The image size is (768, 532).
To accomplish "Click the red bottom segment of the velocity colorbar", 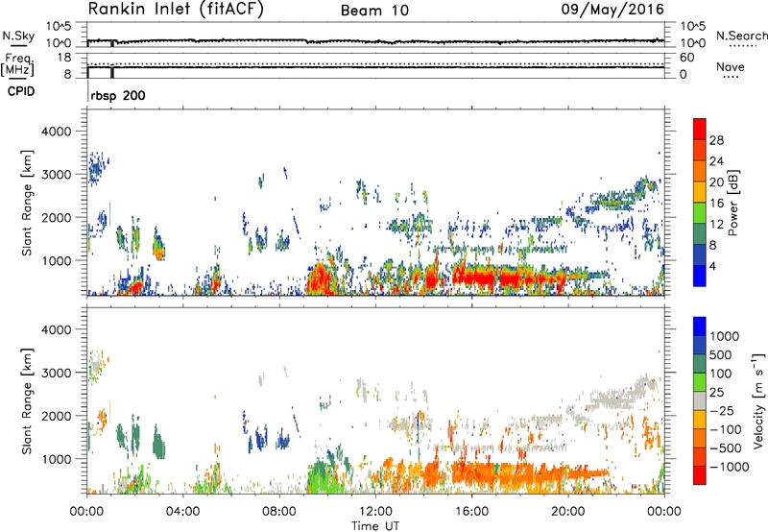I will tap(700, 475).
